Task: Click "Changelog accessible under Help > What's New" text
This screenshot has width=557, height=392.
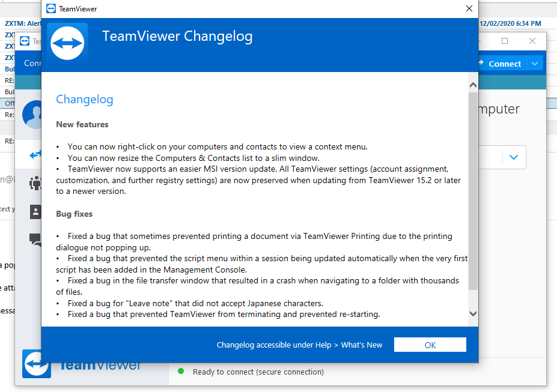Action: (299, 345)
